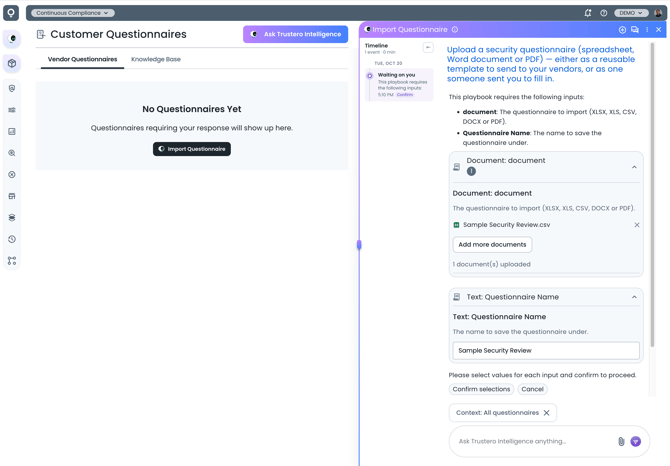Image resolution: width=670 pixels, height=466 pixels.
Task: Open the sliders icon in sidebar
Action: [12, 110]
